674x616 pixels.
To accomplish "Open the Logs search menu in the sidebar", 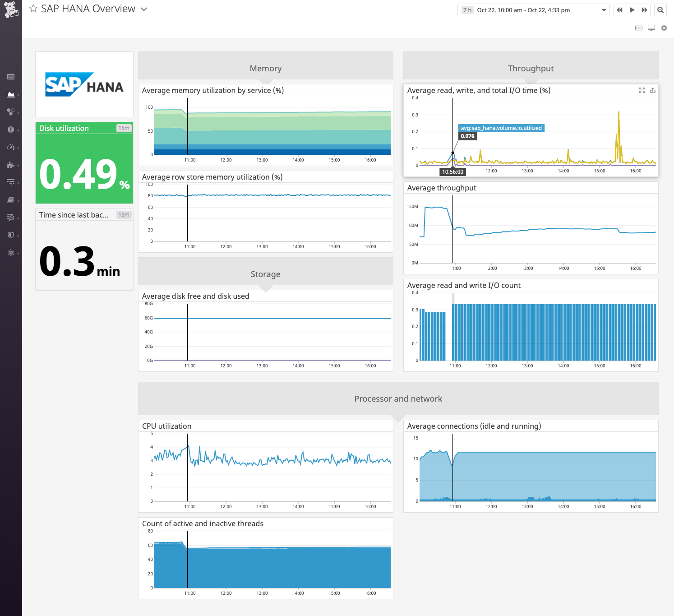I will click(x=11, y=218).
